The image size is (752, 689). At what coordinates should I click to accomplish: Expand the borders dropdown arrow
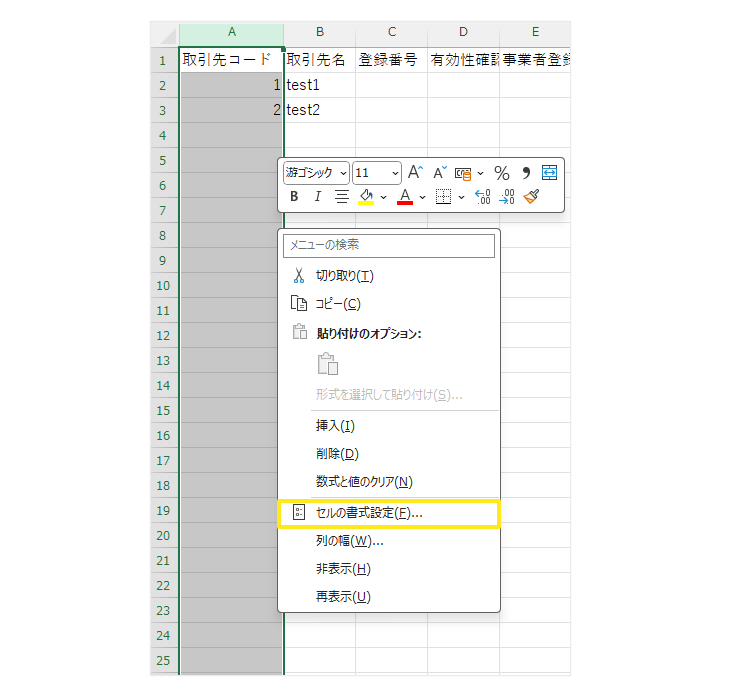point(461,197)
